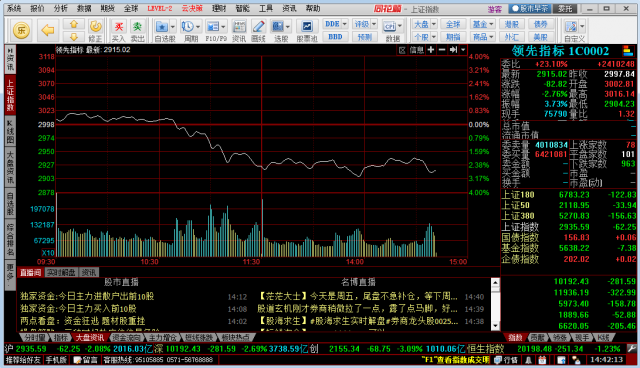
Task: Open news item 独家资金:今日主力买入前10股
Action: (78, 309)
